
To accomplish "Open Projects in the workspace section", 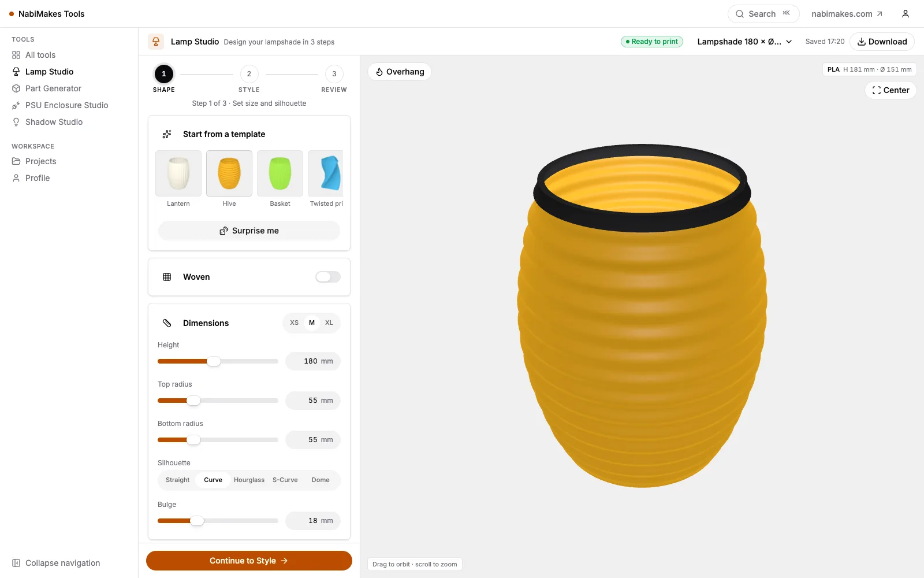I will coord(40,161).
